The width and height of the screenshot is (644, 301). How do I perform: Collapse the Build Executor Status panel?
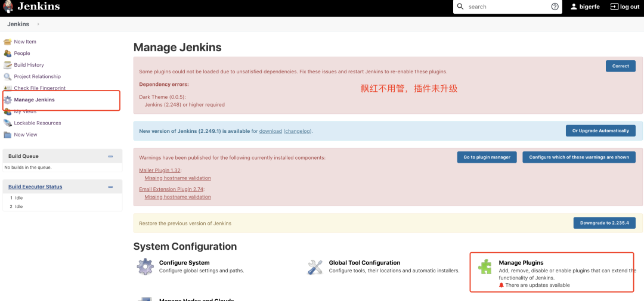[110, 187]
